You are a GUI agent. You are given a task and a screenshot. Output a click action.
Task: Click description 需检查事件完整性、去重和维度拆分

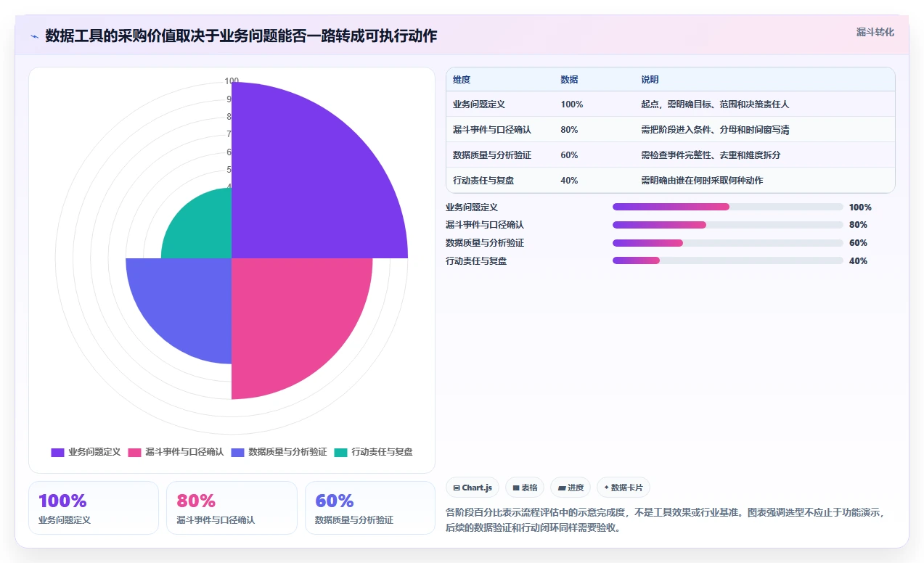pyautogui.click(x=711, y=155)
